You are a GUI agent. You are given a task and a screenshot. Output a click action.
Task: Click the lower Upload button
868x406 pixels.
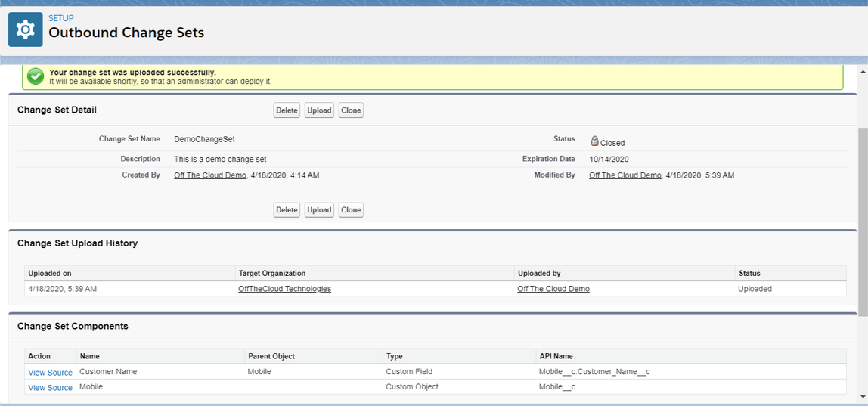(319, 210)
